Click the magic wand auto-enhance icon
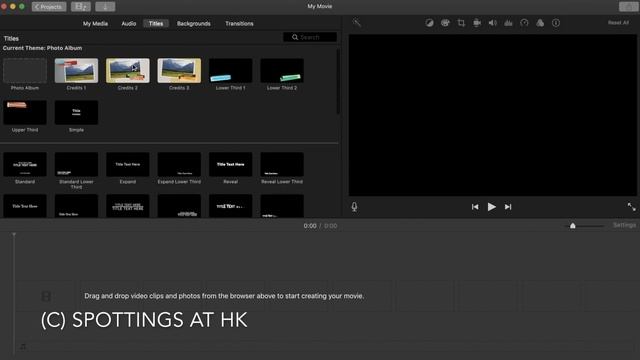 [357, 23]
